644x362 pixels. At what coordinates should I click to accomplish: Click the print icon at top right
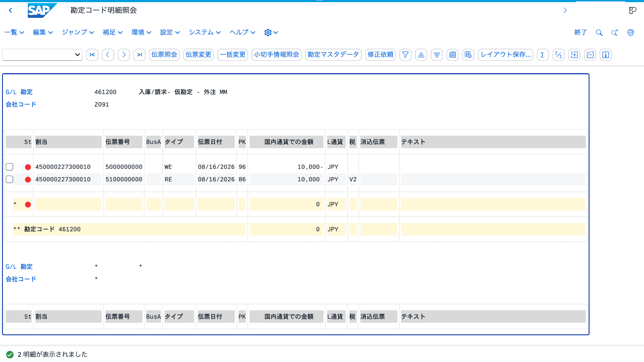[630, 32]
